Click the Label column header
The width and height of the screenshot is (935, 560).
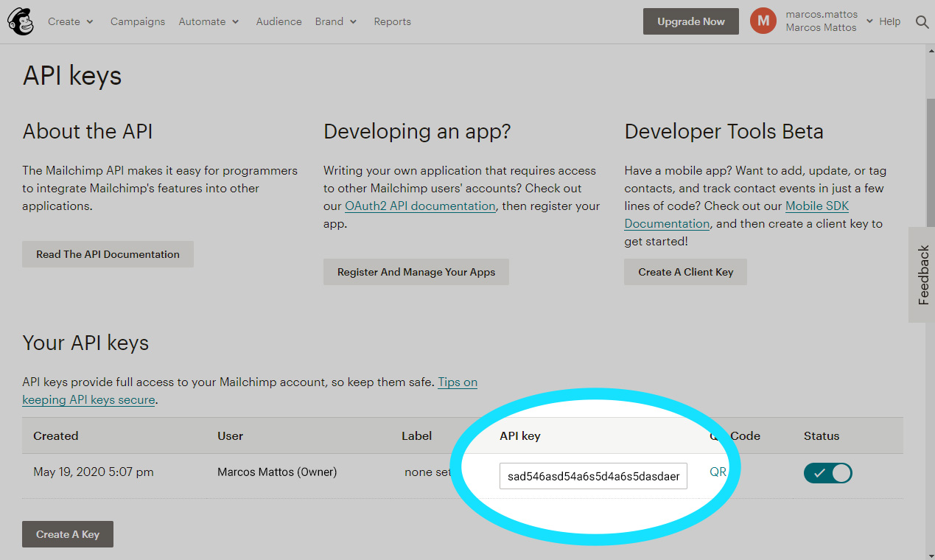coord(416,435)
